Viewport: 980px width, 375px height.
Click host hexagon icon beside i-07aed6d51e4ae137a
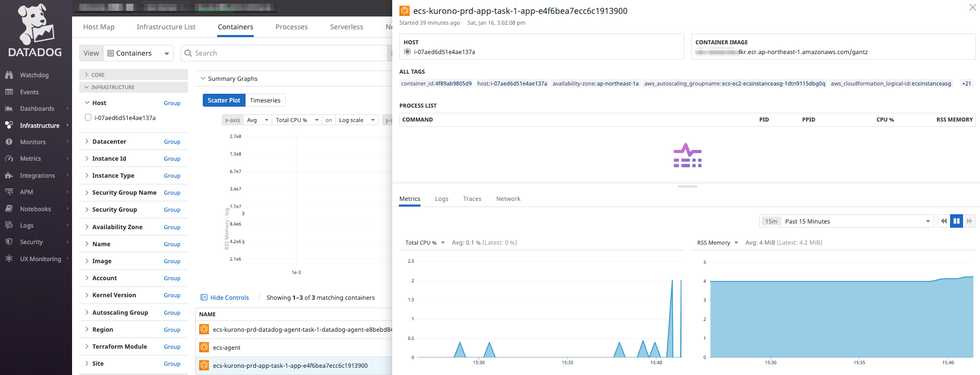[x=407, y=52]
